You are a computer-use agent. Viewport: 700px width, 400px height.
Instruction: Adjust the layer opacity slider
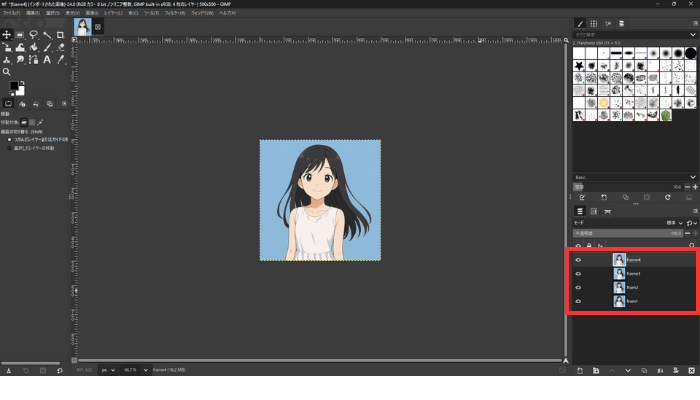(628, 233)
